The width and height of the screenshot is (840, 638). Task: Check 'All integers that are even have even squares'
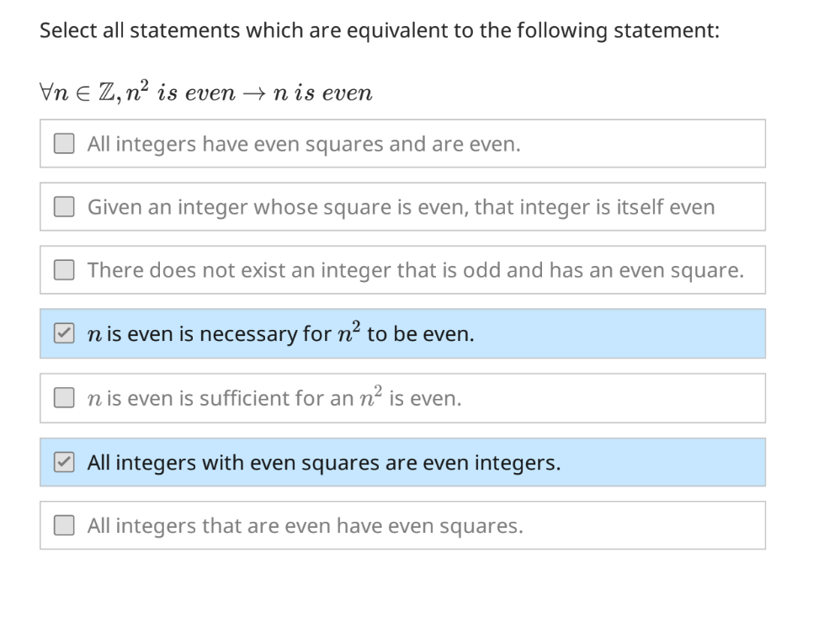pyautogui.click(x=63, y=525)
